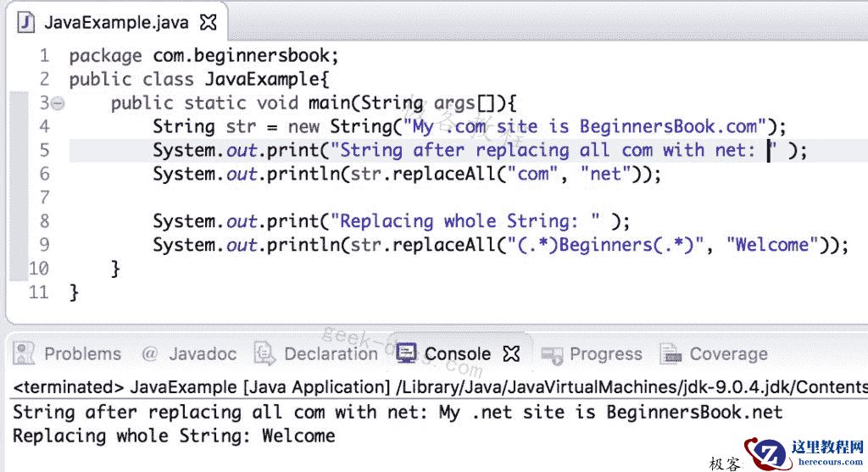Place cursor on 'package com.beginnersbook;' line
The width and height of the screenshot is (868, 472).
pos(203,56)
